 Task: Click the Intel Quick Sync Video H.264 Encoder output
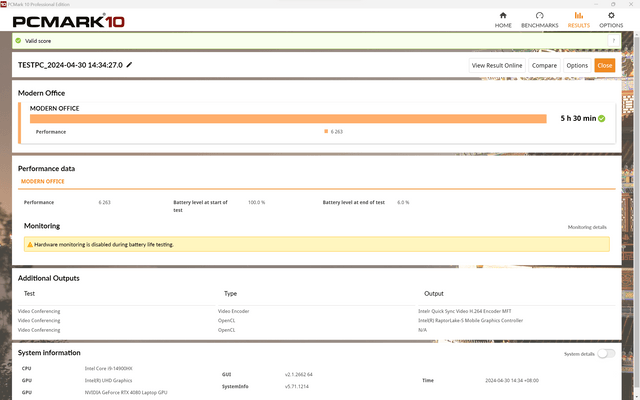(464, 311)
